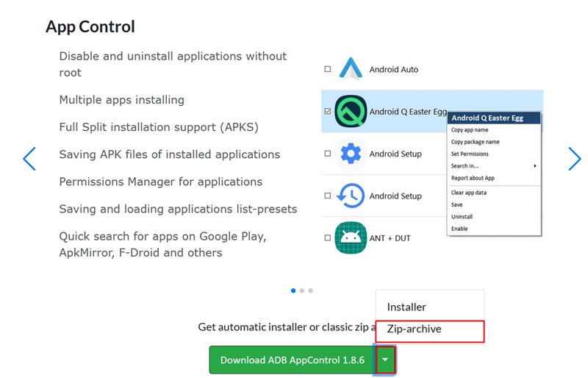This screenshot has height=378, width=588.
Task: Click the ANT + DUT label
Action: (x=390, y=238)
